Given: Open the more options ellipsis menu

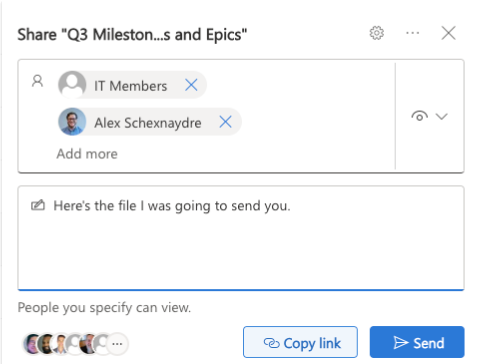Looking at the screenshot, I should 413,33.
